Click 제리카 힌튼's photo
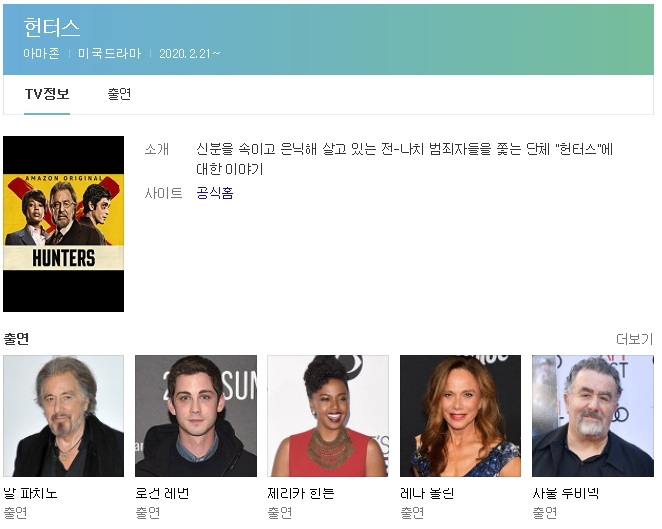This screenshot has height=529, width=662. (x=328, y=416)
